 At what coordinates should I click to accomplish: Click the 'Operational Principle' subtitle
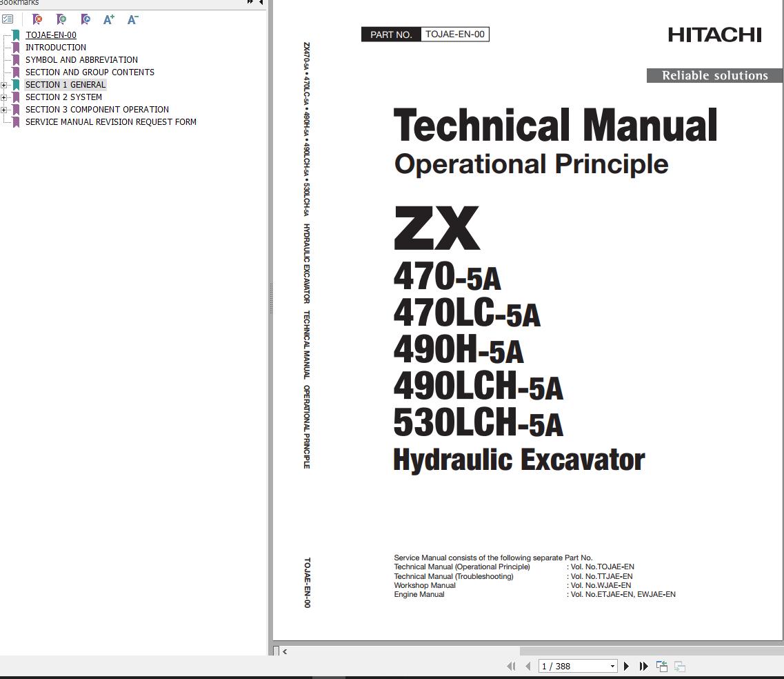(531, 165)
